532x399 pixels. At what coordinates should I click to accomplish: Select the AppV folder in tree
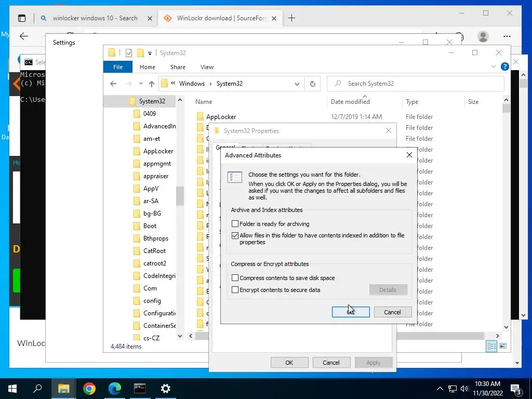151,188
